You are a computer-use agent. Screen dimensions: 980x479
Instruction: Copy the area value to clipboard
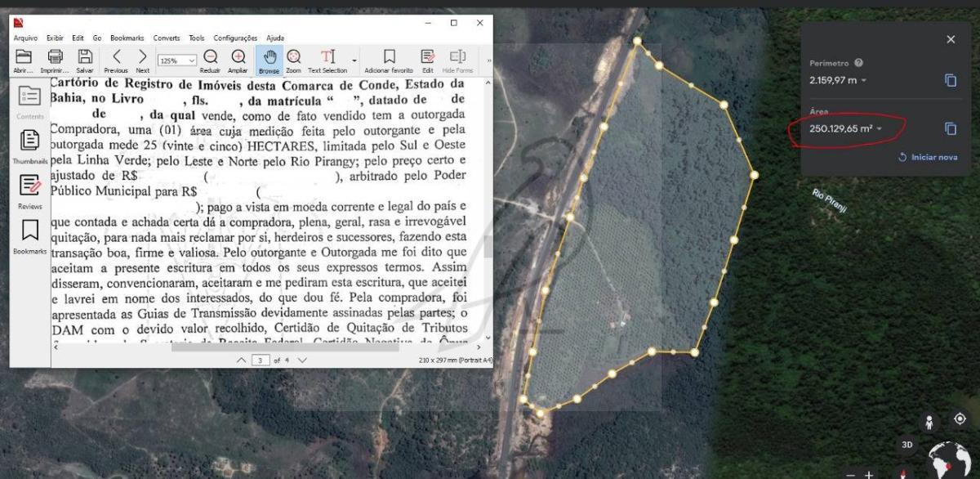[951, 128]
